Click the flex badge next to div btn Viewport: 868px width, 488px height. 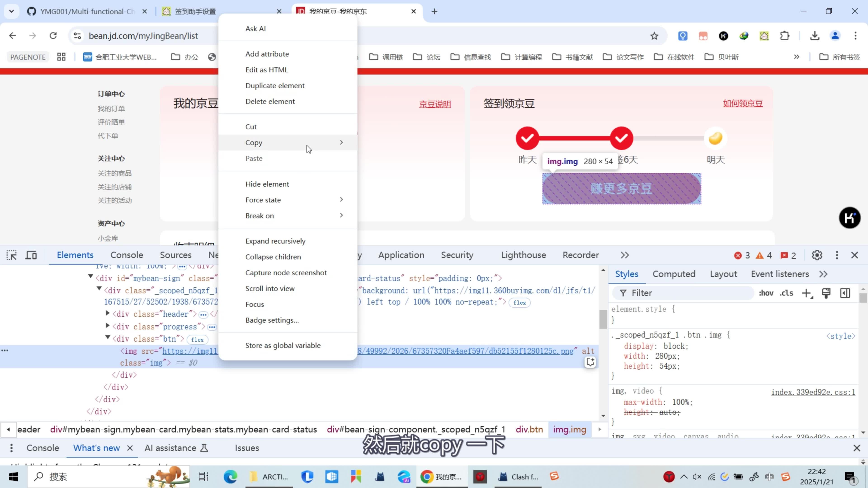tap(197, 340)
